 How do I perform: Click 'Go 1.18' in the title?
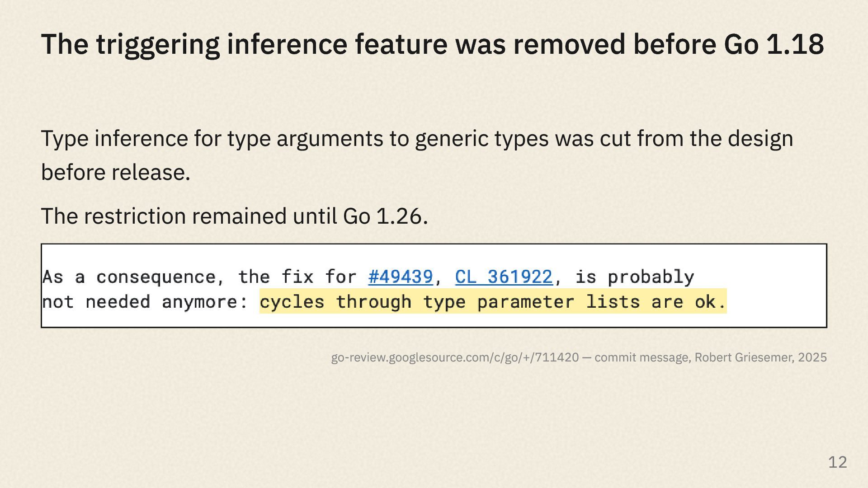[x=774, y=45]
